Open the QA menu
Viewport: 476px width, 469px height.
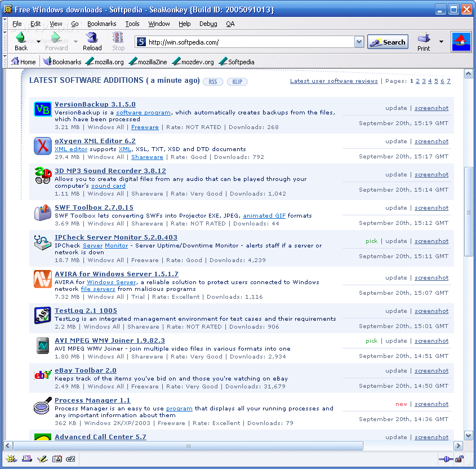[230, 24]
